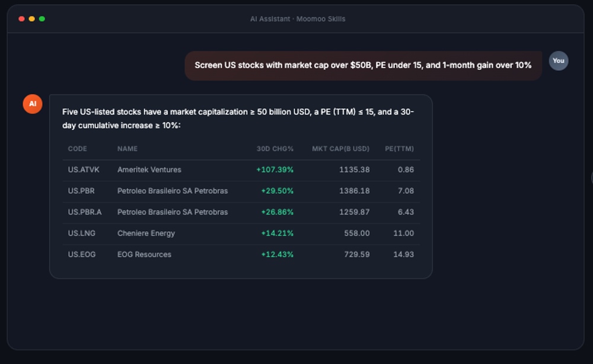The height and width of the screenshot is (364, 593).
Task: Click EOG Resources name
Action: 144,254
